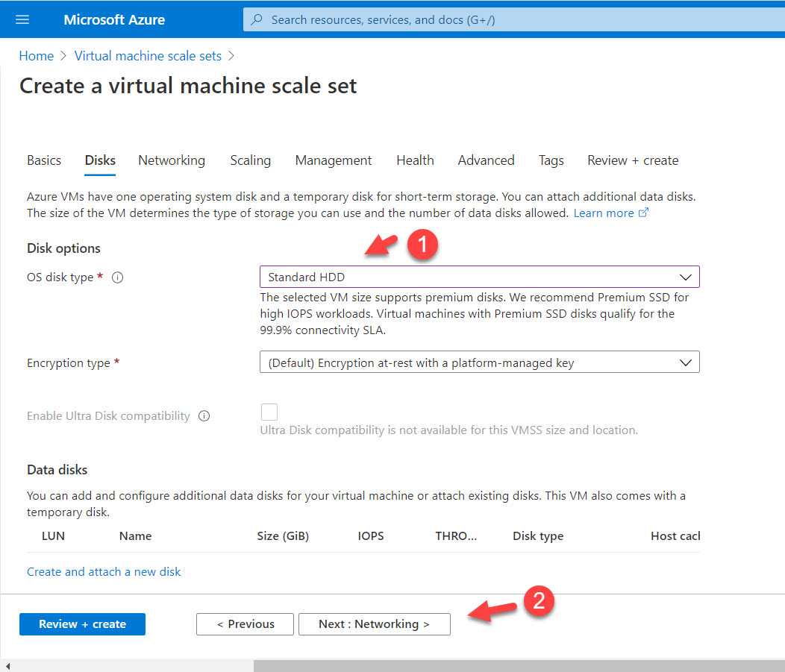Click Create and attach a new disk
Viewport: 785px width, 672px height.
pyautogui.click(x=104, y=571)
